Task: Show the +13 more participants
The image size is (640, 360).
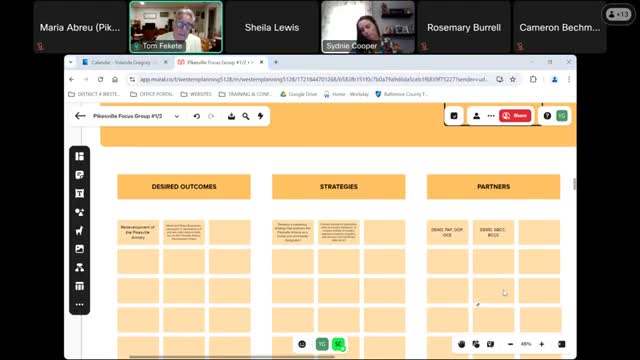Action: click(x=618, y=14)
